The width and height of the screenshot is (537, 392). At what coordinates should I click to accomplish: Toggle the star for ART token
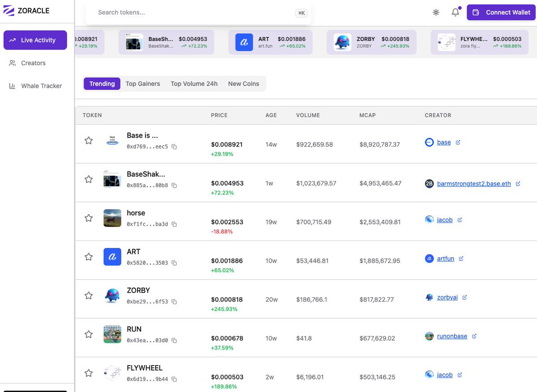coord(89,257)
